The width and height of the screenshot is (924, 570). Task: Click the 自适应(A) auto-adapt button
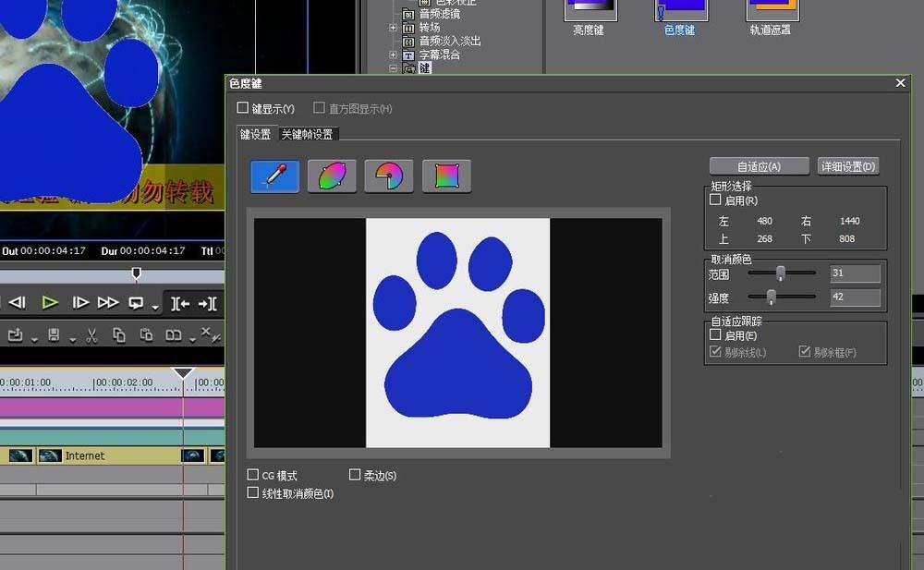759,165
